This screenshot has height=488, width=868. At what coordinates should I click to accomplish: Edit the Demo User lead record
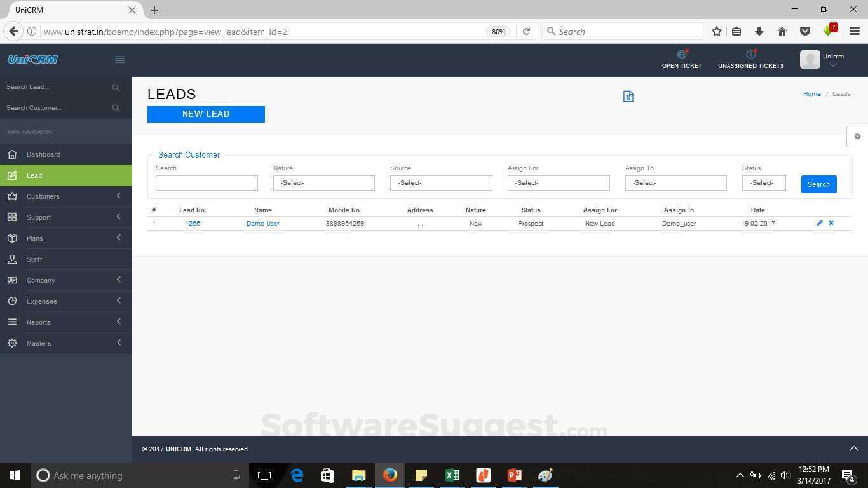pyautogui.click(x=820, y=223)
